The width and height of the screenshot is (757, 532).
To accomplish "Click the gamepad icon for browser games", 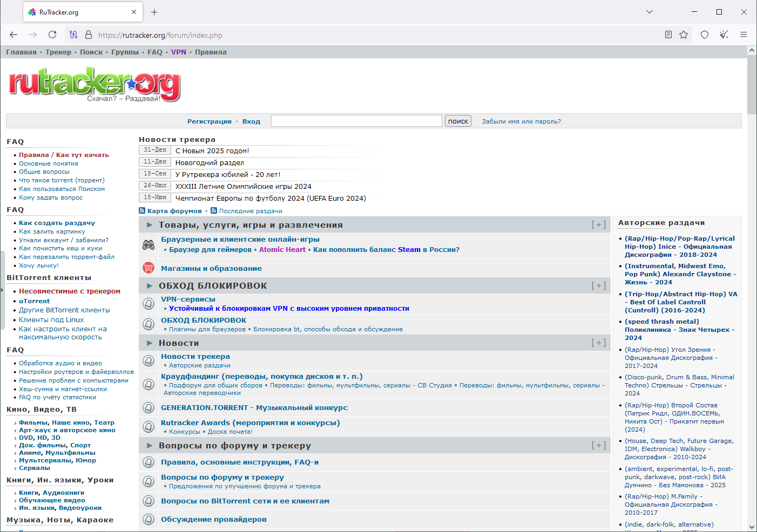I will click(x=148, y=245).
